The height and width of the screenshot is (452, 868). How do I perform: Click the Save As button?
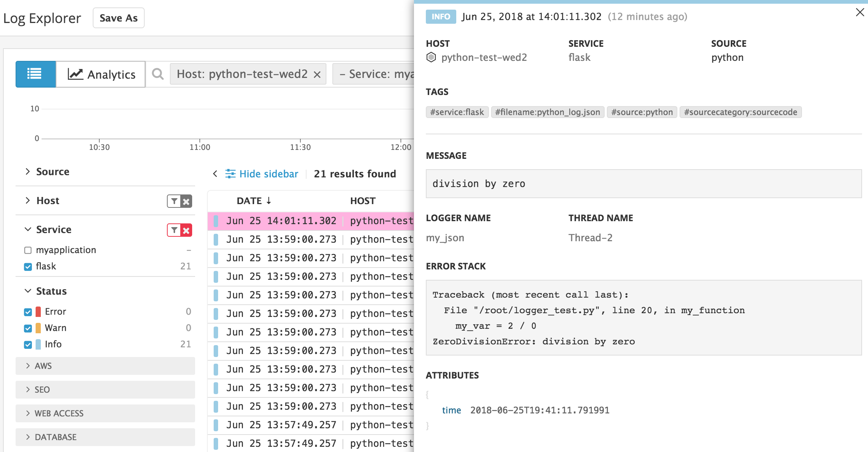118,17
